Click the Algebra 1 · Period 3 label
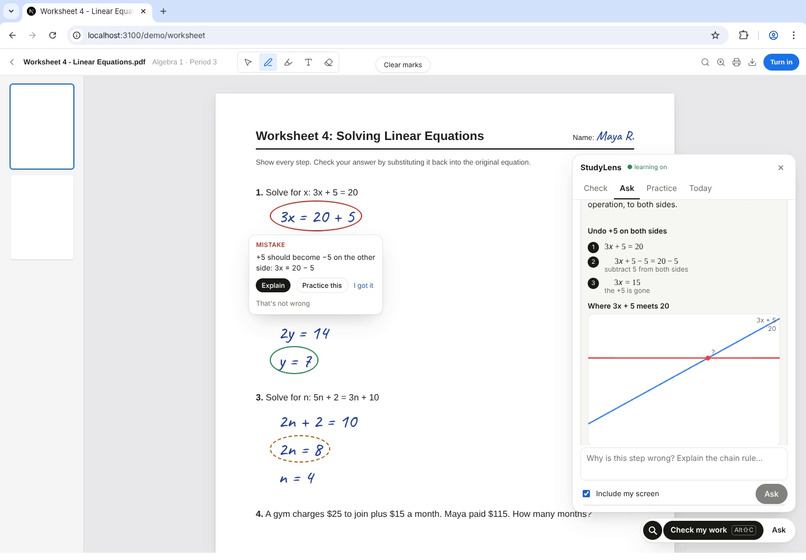The image size is (806, 560). (x=185, y=62)
